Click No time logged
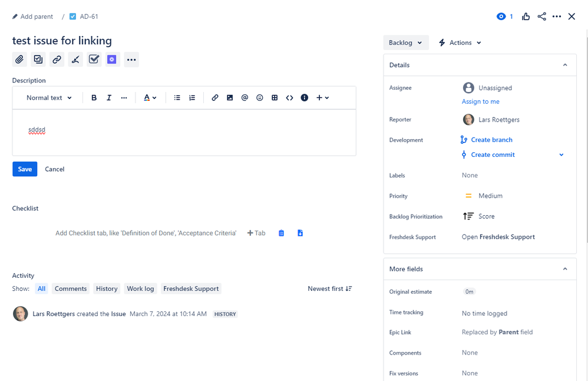 pos(484,313)
